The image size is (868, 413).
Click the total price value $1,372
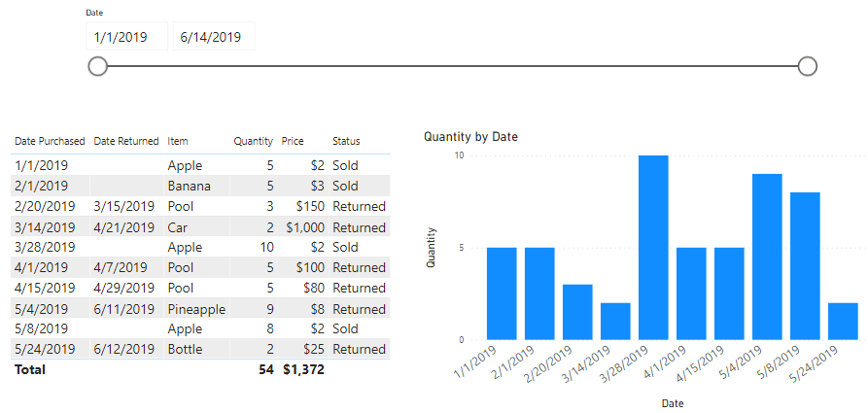pyautogui.click(x=303, y=369)
